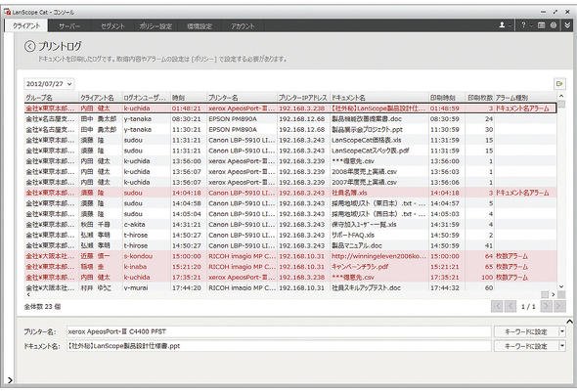The height and width of the screenshot is (392, 577).
Task: Open the 2012/07/27 date dropdown
Action: 49,84
